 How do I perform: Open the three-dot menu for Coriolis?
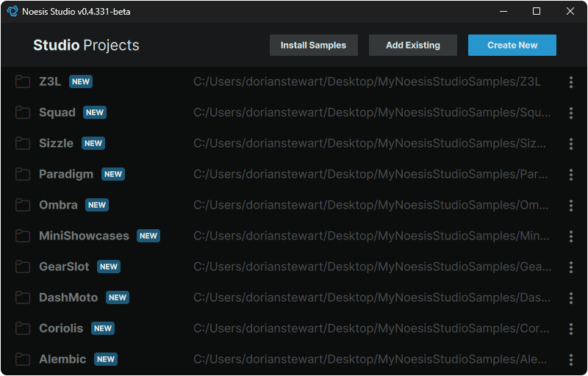571,328
